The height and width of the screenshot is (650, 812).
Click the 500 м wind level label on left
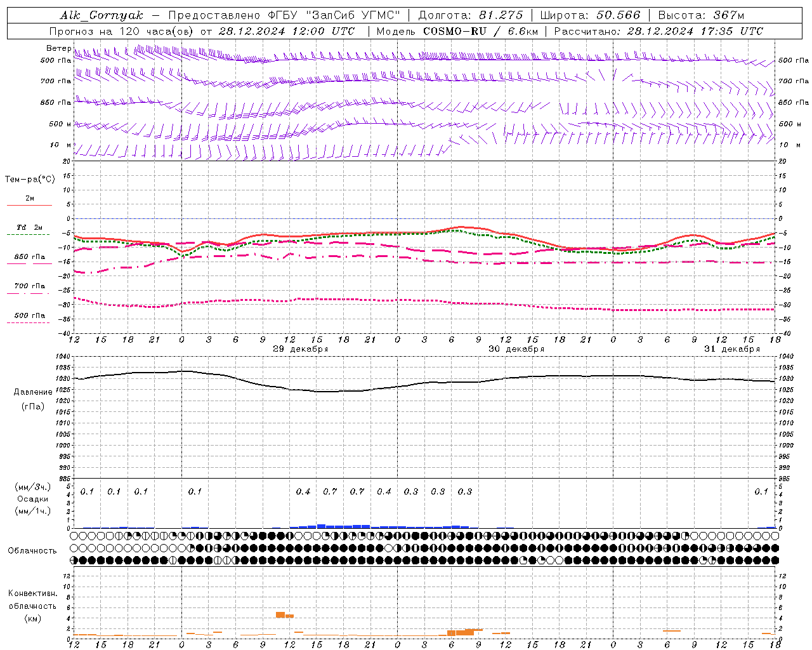(x=60, y=124)
